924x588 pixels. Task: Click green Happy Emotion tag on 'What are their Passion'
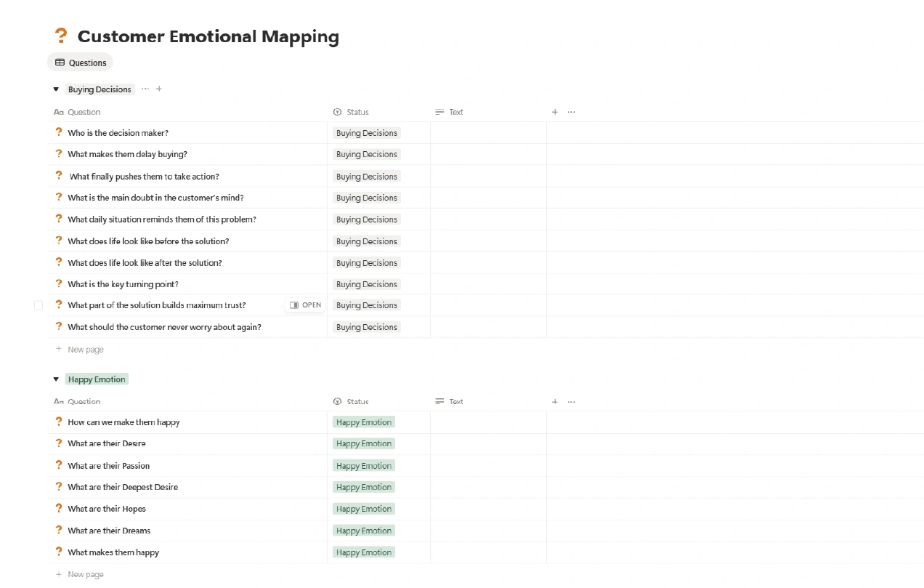(363, 465)
